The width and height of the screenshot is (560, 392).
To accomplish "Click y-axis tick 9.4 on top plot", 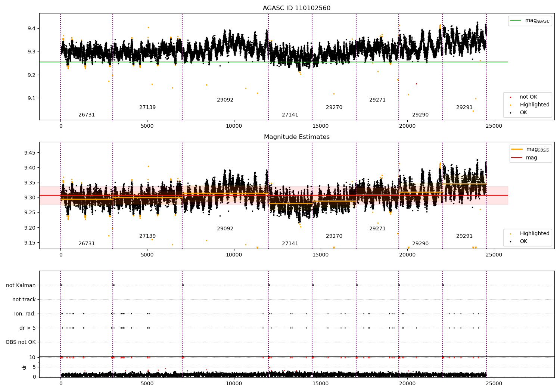I will click(31, 29).
